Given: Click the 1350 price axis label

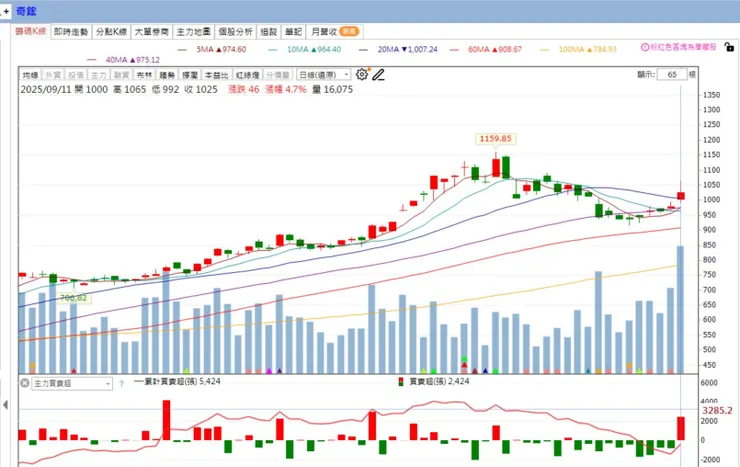Looking at the screenshot, I should coord(711,95).
